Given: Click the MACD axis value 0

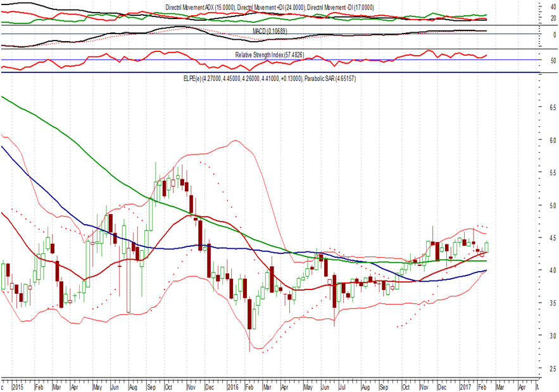Looking at the screenshot, I should pyautogui.click(x=555, y=35).
